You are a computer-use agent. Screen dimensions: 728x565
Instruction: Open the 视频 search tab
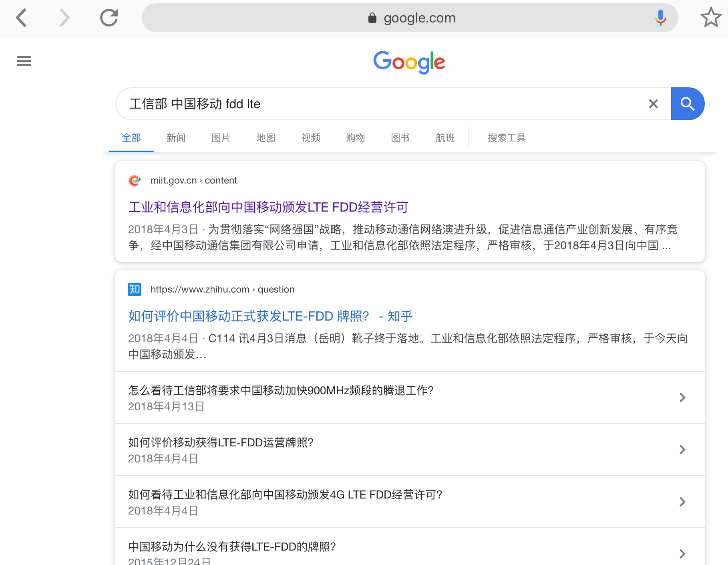click(310, 138)
